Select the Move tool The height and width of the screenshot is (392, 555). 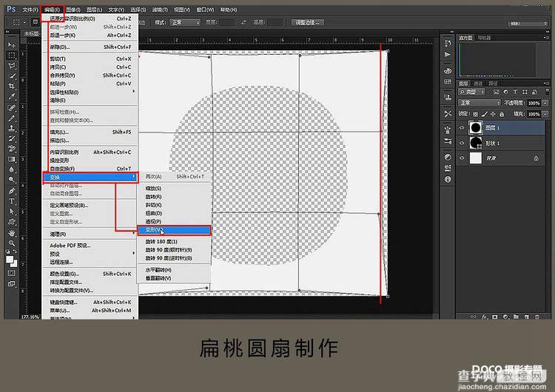pyautogui.click(x=12, y=45)
